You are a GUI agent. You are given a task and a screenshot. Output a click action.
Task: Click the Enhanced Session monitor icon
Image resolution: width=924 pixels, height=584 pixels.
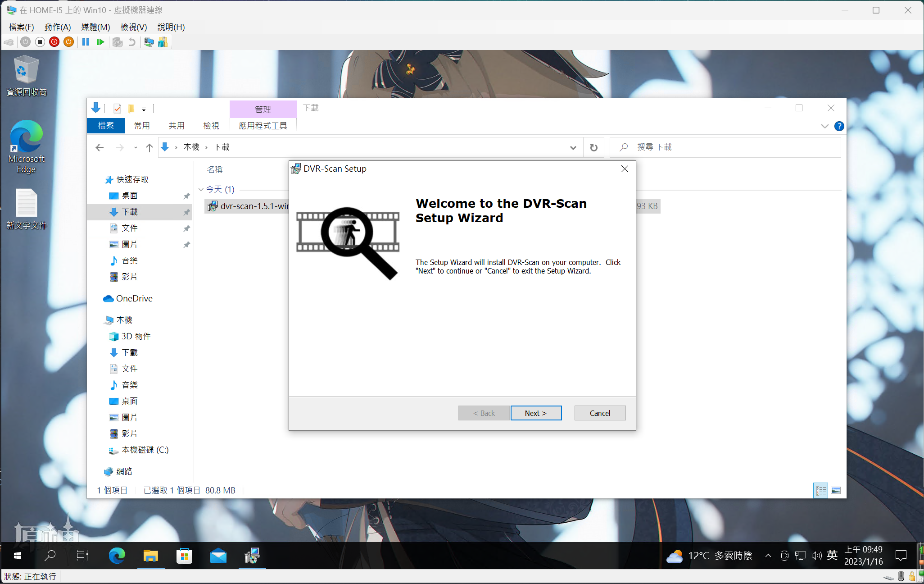pyautogui.click(x=149, y=42)
